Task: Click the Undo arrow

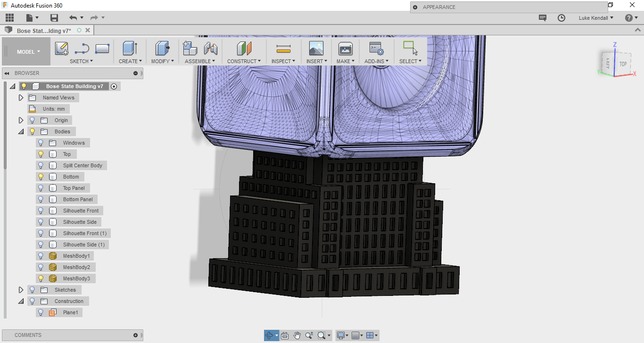Action: pos(73,18)
